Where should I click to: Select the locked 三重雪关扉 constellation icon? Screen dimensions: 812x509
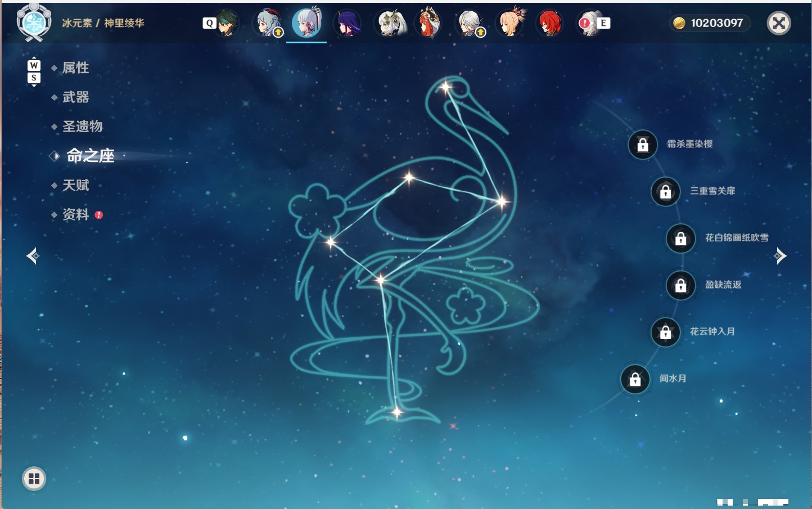[666, 192]
